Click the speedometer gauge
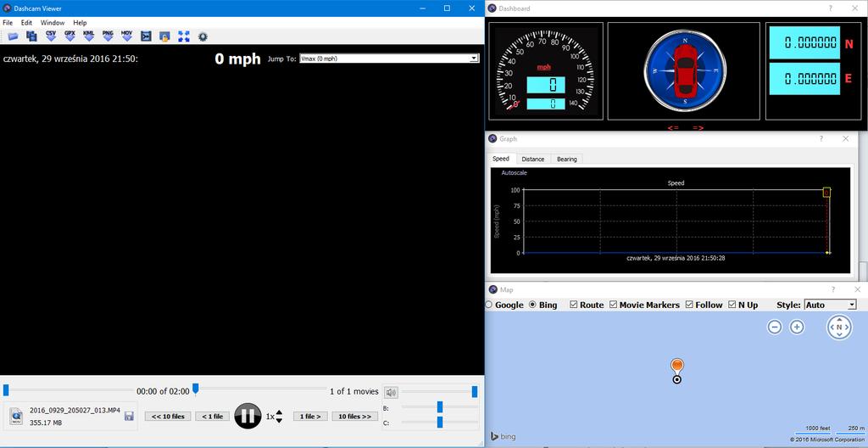 (547, 70)
